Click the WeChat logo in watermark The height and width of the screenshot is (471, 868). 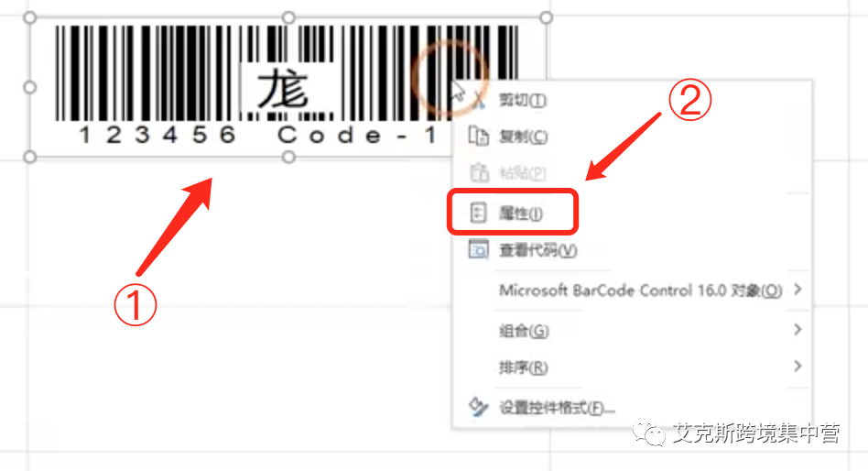pyautogui.click(x=648, y=433)
